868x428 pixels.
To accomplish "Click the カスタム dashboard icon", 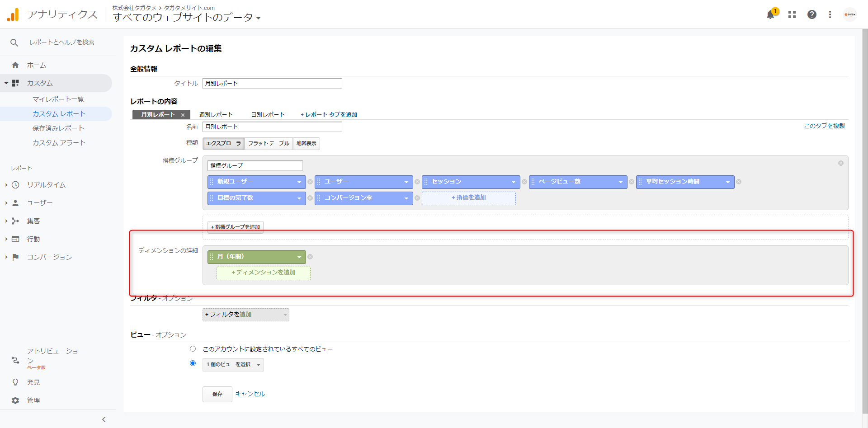I will point(15,83).
